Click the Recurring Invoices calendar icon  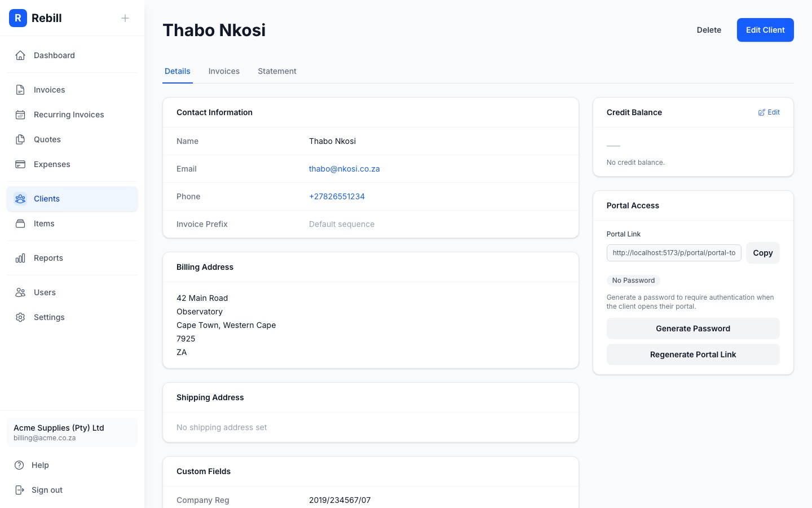20,115
